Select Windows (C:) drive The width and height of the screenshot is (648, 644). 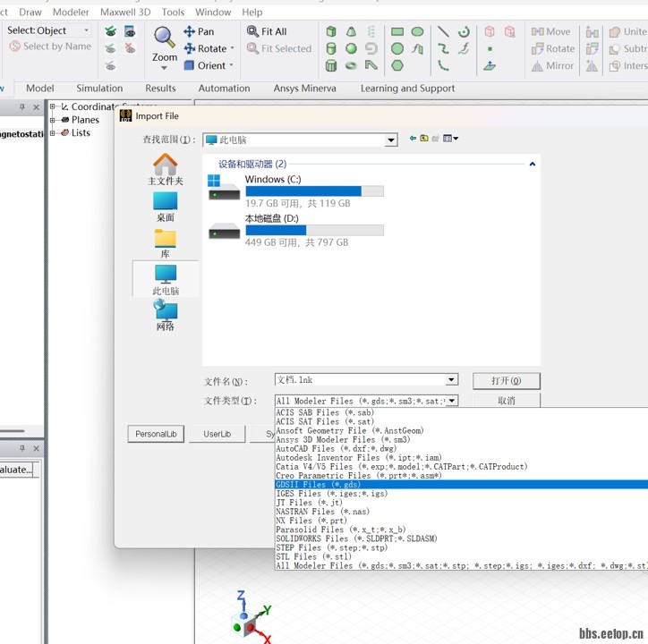click(296, 191)
